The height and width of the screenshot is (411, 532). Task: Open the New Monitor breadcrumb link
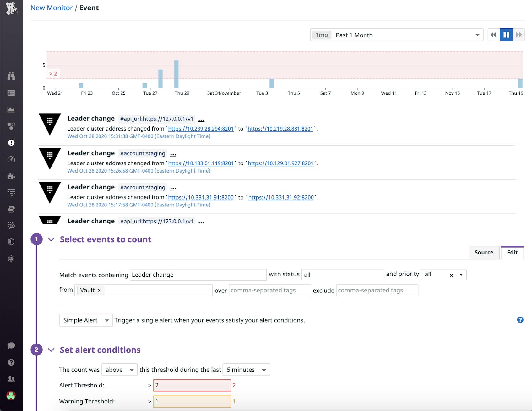tap(52, 8)
